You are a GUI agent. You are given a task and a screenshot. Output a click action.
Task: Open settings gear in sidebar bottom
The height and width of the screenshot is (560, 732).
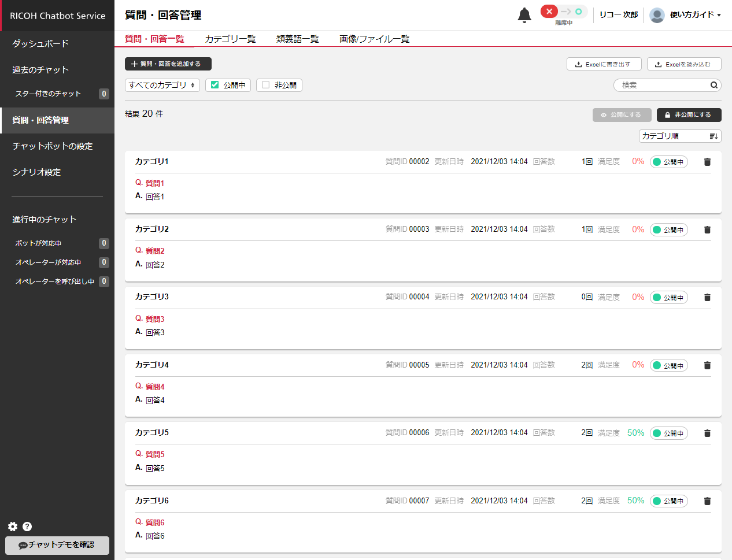click(x=13, y=526)
